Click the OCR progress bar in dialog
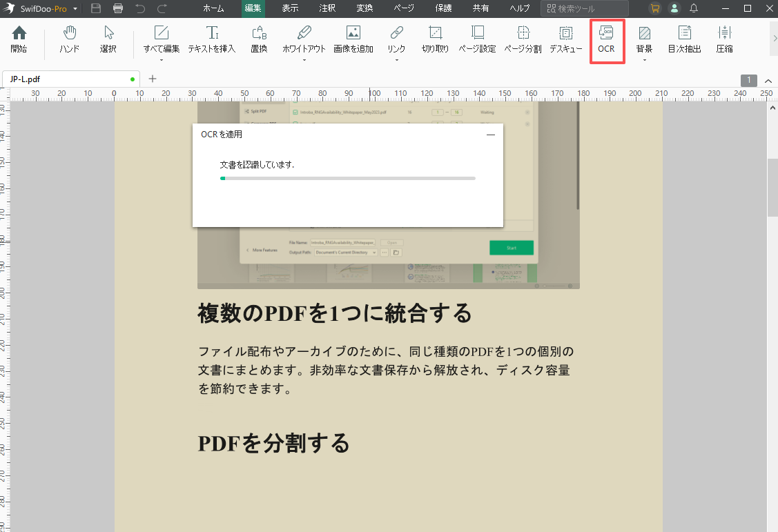778x532 pixels. [348, 178]
